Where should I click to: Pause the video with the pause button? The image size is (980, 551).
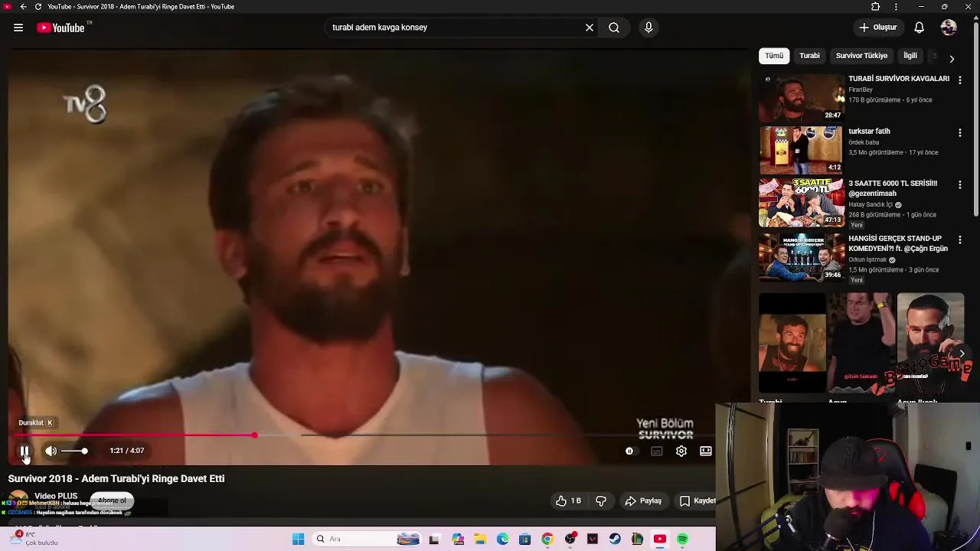[x=24, y=451]
